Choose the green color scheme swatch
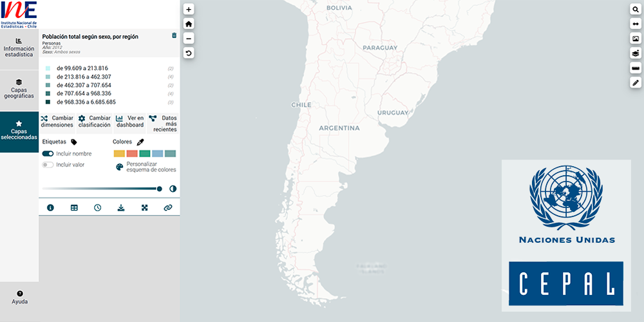This screenshot has height=322, width=644. point(144,154)
